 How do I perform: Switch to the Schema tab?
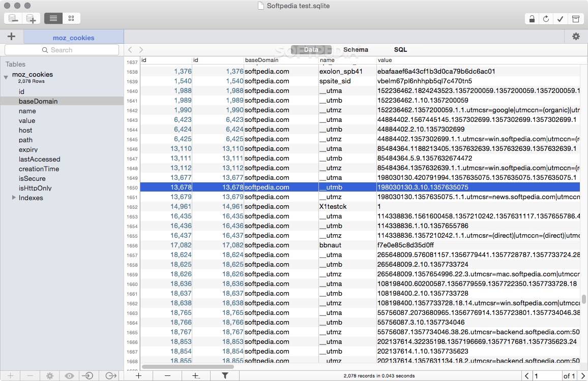356,49
